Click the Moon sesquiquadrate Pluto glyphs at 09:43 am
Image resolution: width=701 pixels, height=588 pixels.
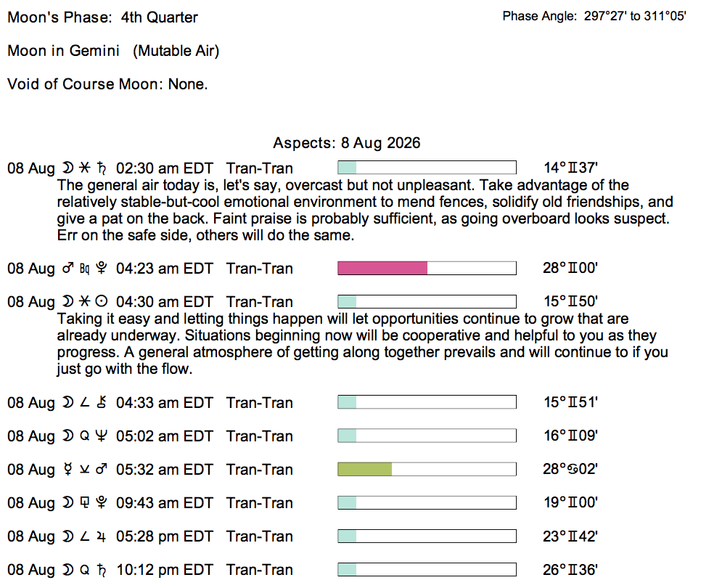point(84,502)
